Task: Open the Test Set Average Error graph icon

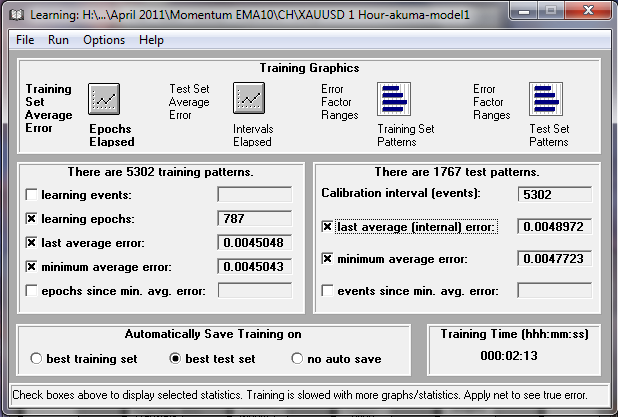Action: point(249,98)
